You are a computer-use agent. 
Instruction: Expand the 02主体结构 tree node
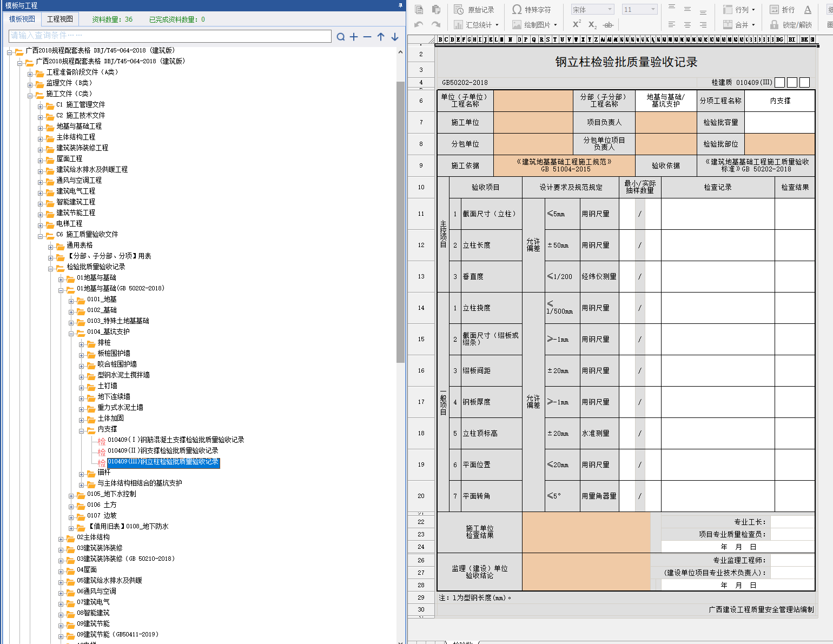click(61, 539)
